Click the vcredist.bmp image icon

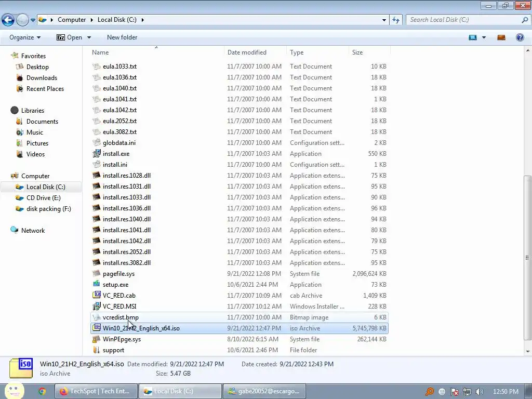pos(97,317)
